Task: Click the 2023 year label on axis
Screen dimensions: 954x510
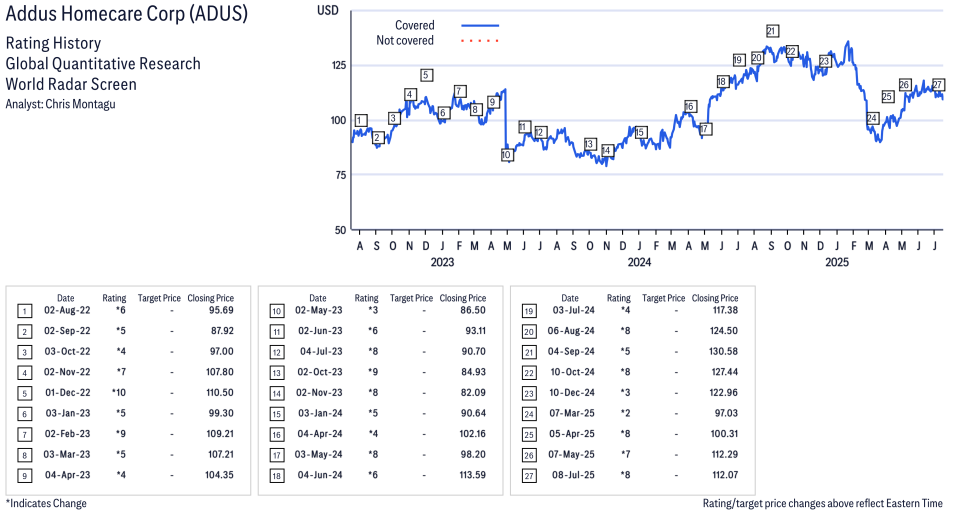Action: pos(442,262)
